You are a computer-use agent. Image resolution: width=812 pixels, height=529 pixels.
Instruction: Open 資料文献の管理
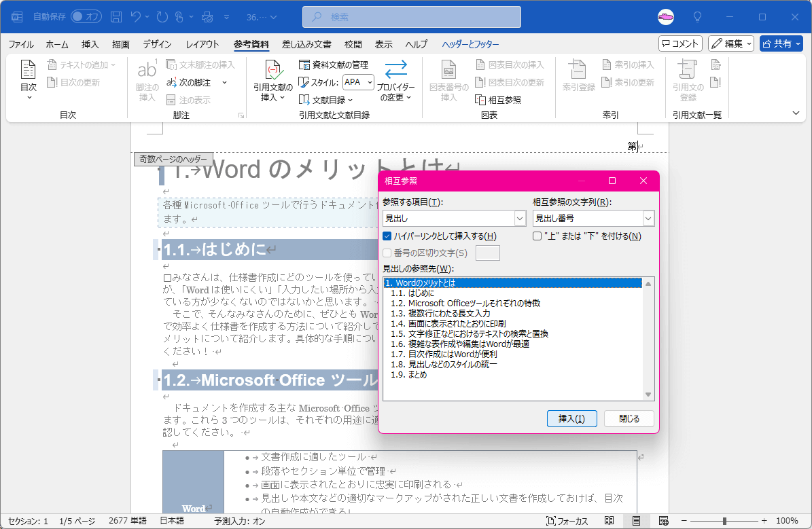pyautogui.click(x=334, y=65)
